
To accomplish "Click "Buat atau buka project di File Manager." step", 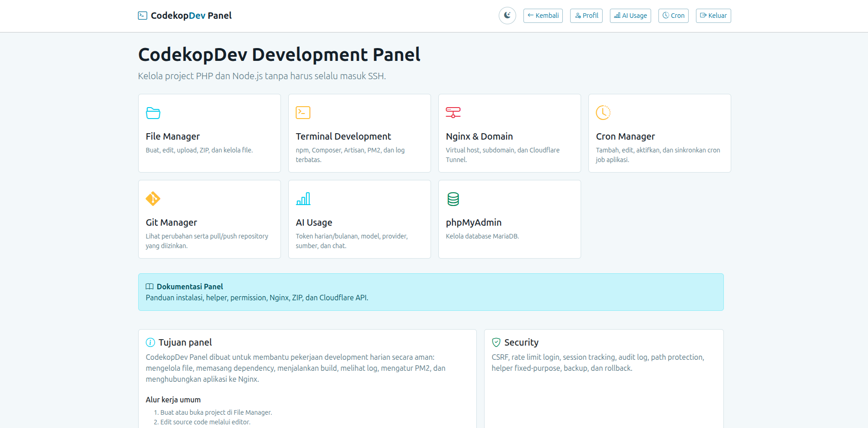I will pyautogui.click(x=216, y=412).
